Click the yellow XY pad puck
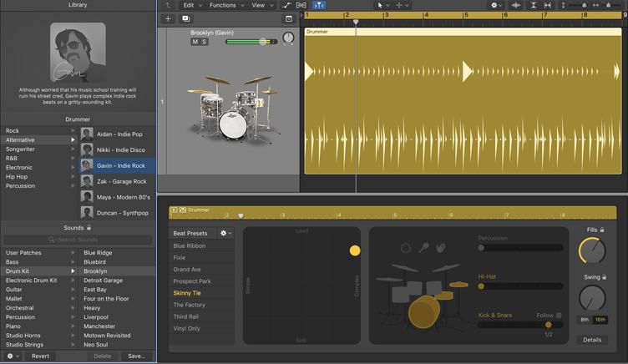Screen dimensions: 628x364 pos(355,250)
